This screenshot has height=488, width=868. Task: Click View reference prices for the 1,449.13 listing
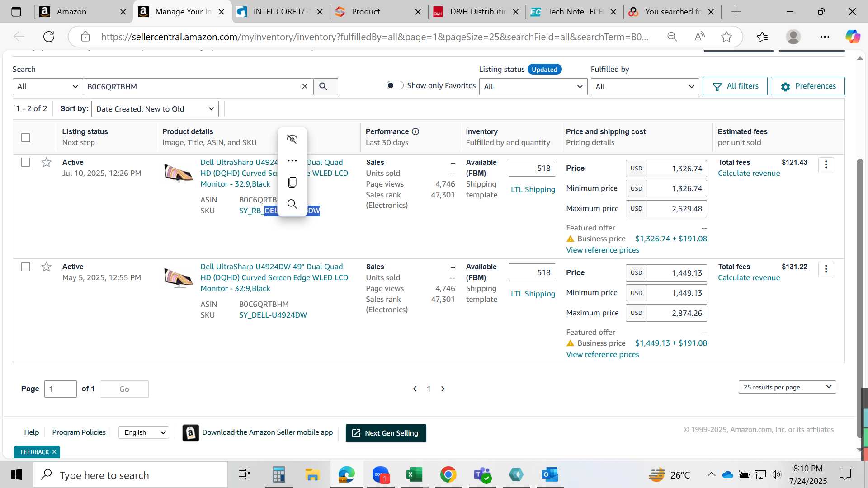pyautogui.click(x=603, y=354)
